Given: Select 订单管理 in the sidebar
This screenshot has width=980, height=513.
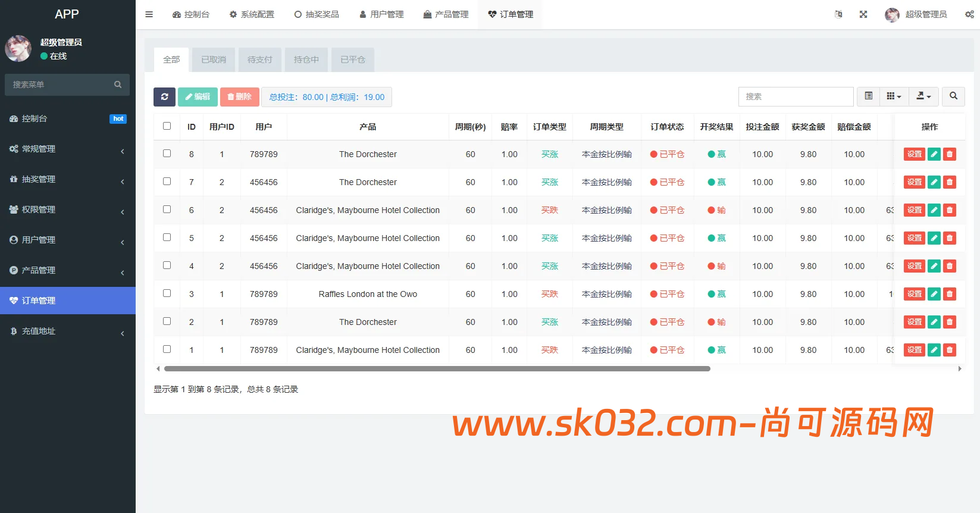Looking at the screenshot, I should [68, 301].
